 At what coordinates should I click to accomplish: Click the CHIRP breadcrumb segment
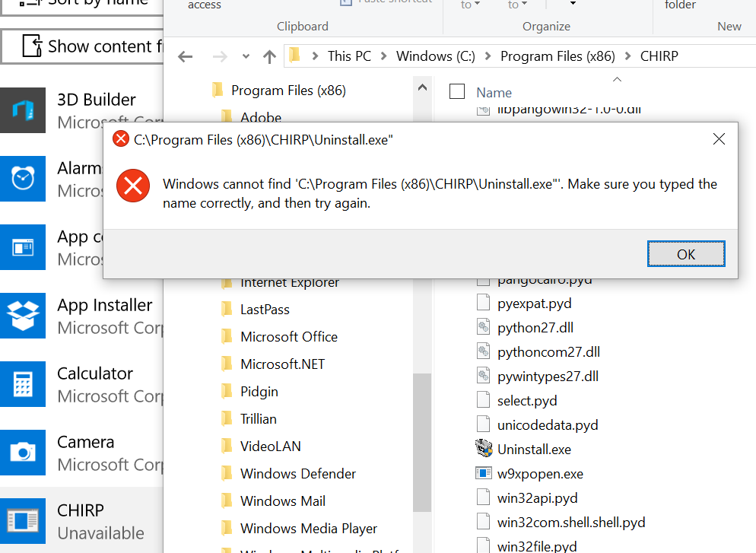659,56
